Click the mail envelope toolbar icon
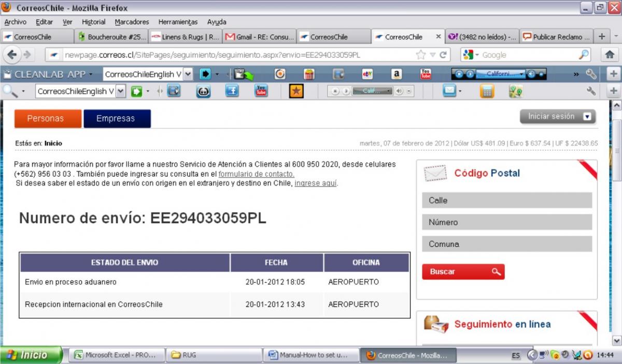Image resolution: width=622 pixels, height=364 pixels. [x=449, y=91]
